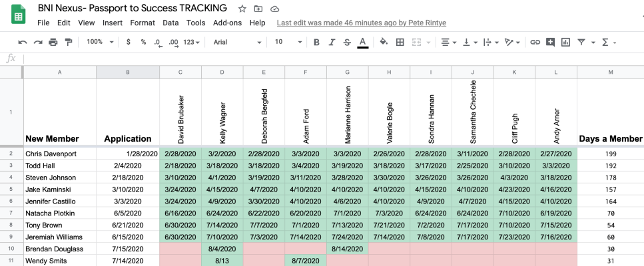
Task: Open the View menu
Action: pos(87,23)
